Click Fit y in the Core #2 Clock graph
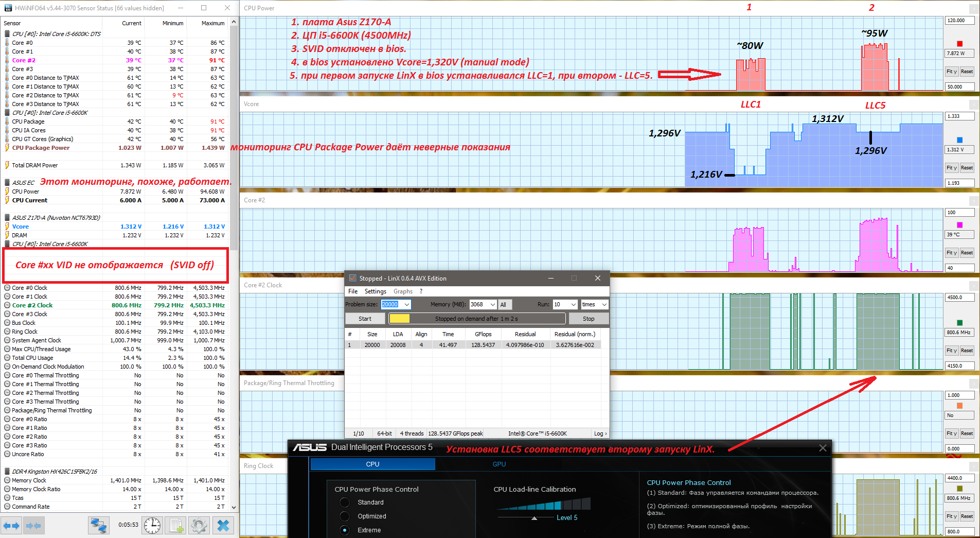 point(951,351)
